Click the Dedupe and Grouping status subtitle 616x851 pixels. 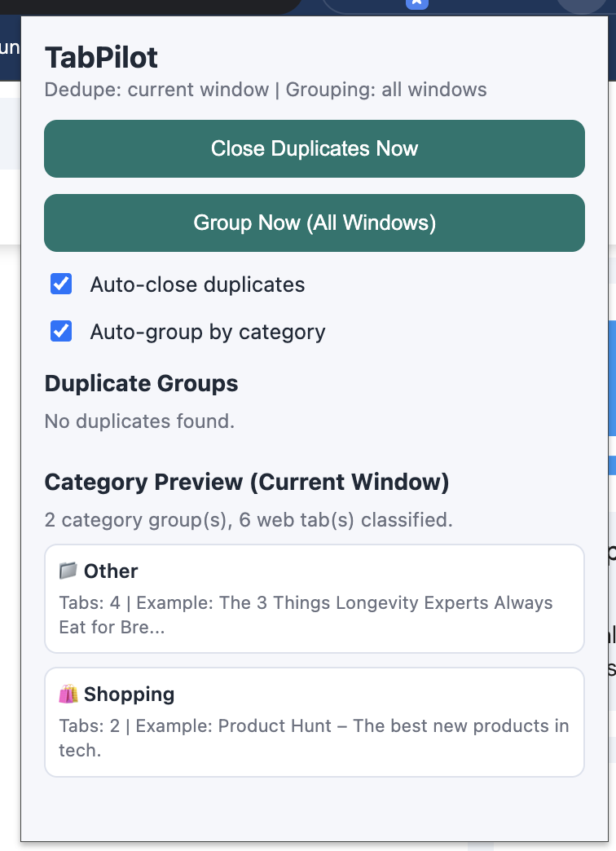coord(265,90)
